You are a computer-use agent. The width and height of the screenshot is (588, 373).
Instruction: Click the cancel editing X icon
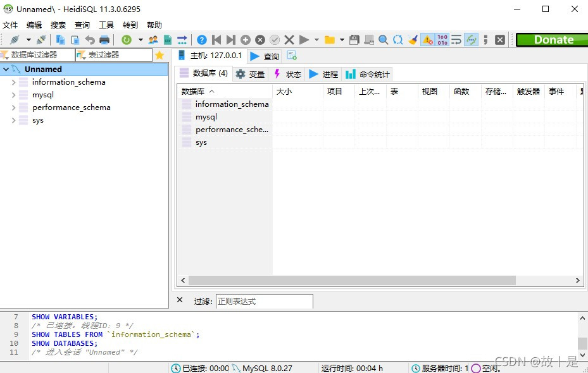[289, 40]
